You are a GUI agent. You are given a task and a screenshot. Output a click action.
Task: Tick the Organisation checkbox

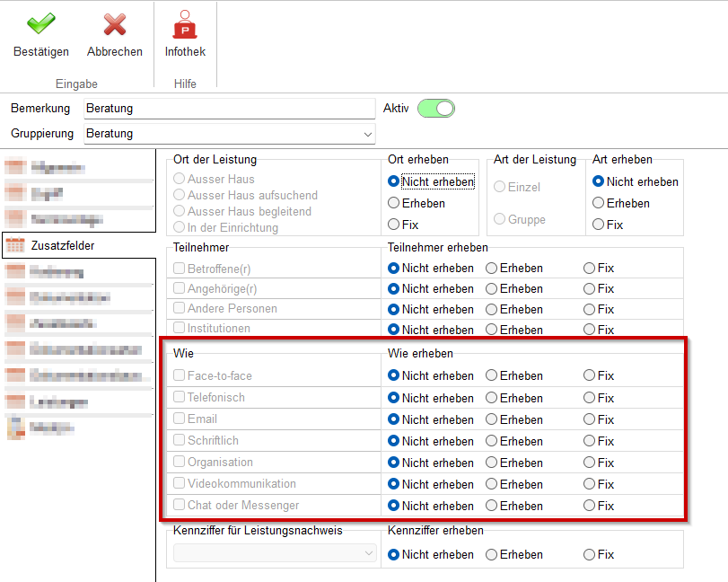tap(180, 462)
